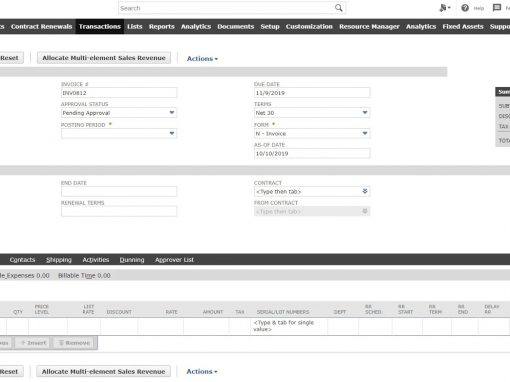Switch to the Approver List tab
The width and height of the screenshot is (510, 382).
point(174,260)
